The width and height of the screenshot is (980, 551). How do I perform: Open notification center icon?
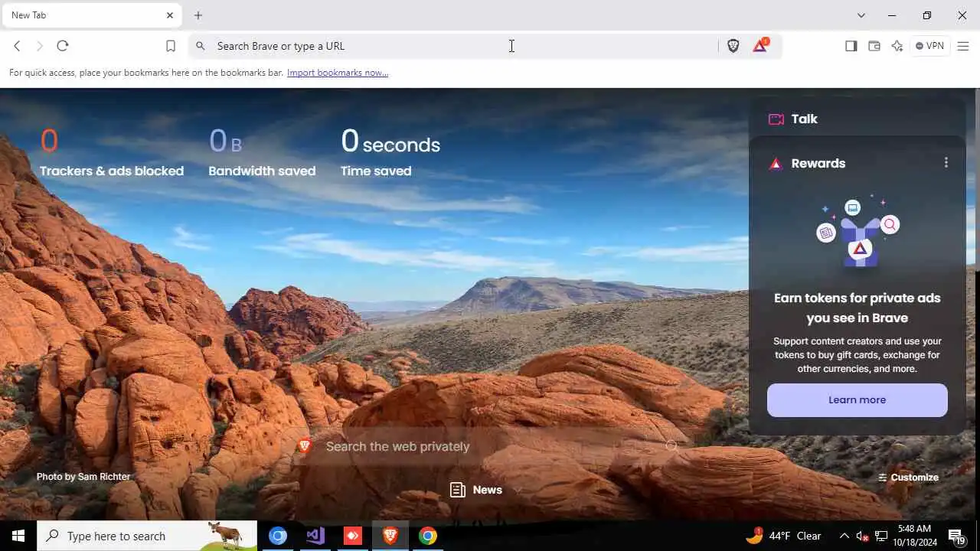point(957,536)
